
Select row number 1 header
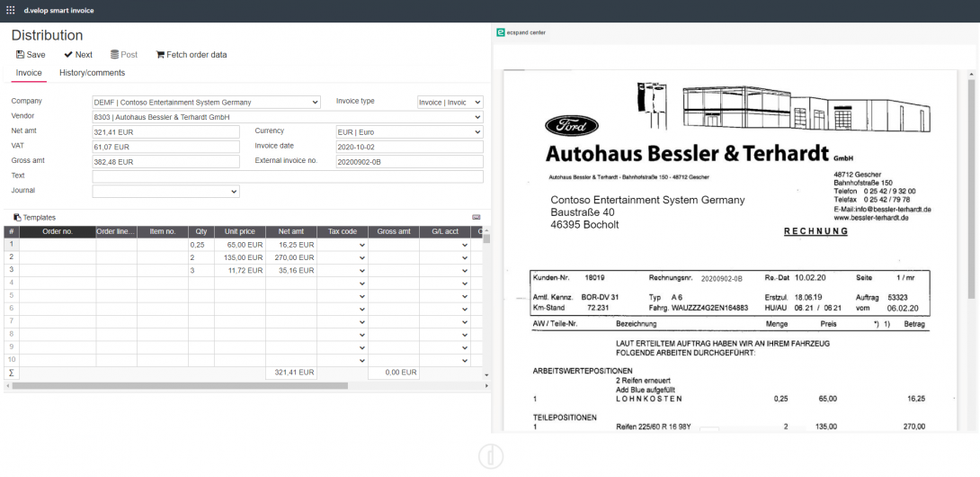(x=12, y=246)
